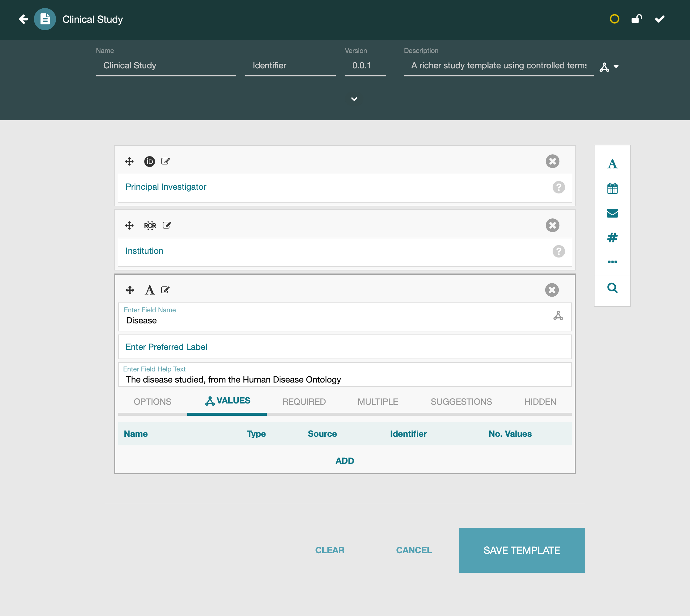Viewport: 690px width, 616px height.
Task: Open the Principal Investigator field title
Action: [166, 187]
